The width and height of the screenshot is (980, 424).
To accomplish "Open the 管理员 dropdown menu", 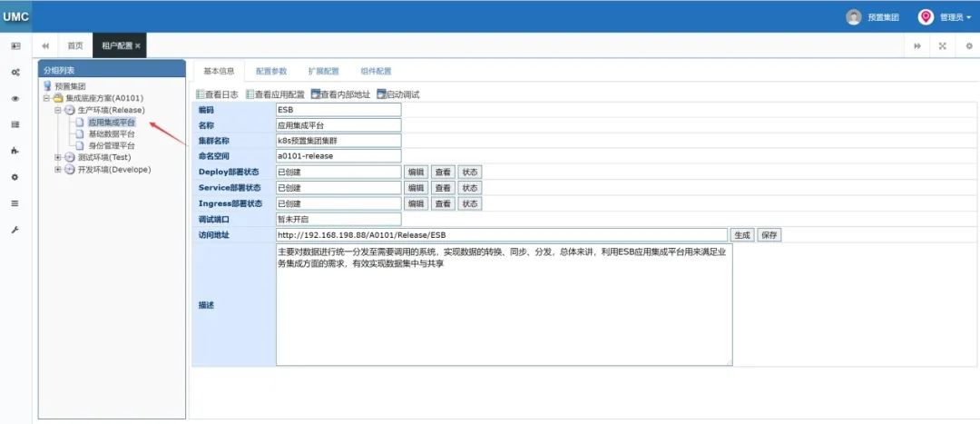I will coord(955,17).
